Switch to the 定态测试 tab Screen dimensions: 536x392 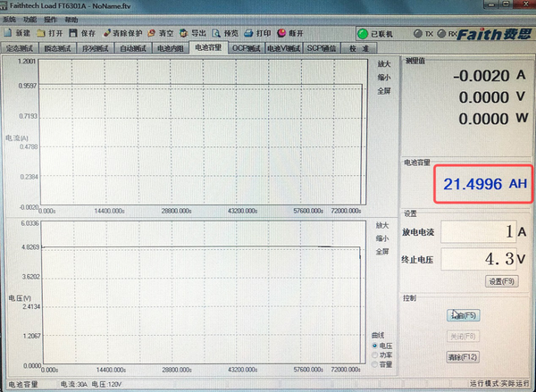point(21,48)
